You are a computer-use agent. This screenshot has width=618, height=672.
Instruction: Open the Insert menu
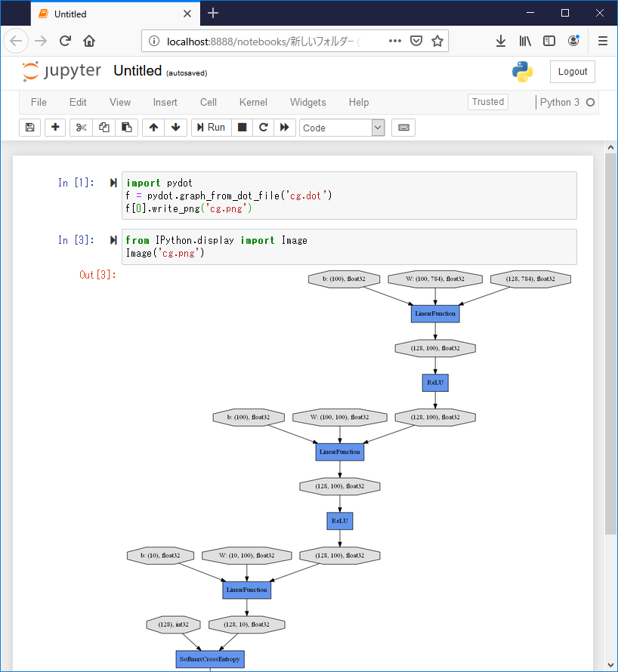click(x=165, y=103)
